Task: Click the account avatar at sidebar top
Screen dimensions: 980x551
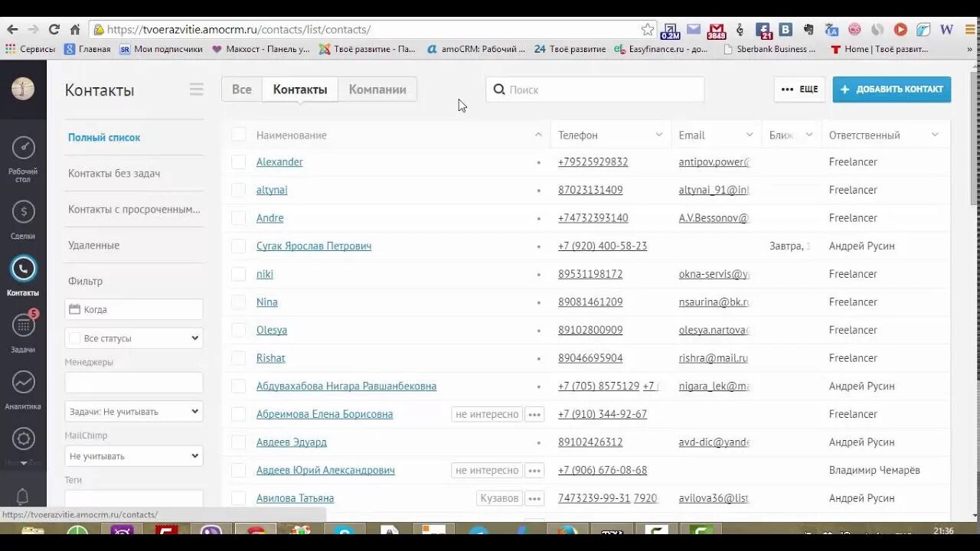Action: [23, 89]
